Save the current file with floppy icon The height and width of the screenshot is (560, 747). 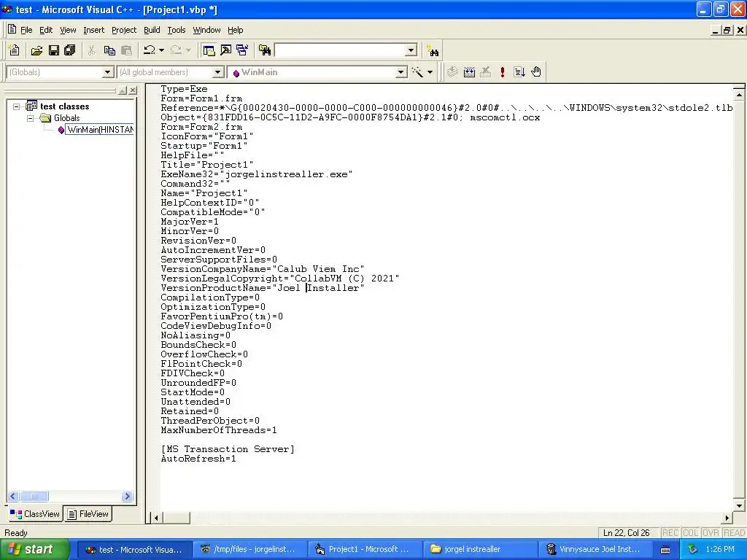pyautogui.click(x=53, y=50)
